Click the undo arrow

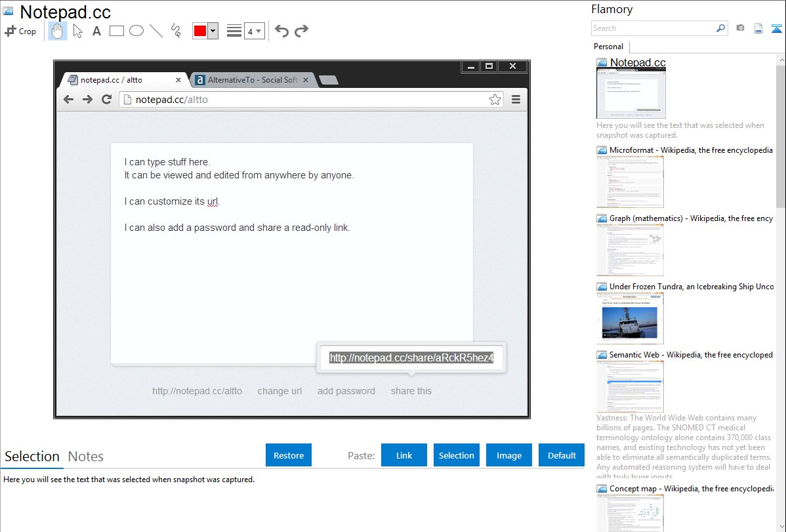281,31
